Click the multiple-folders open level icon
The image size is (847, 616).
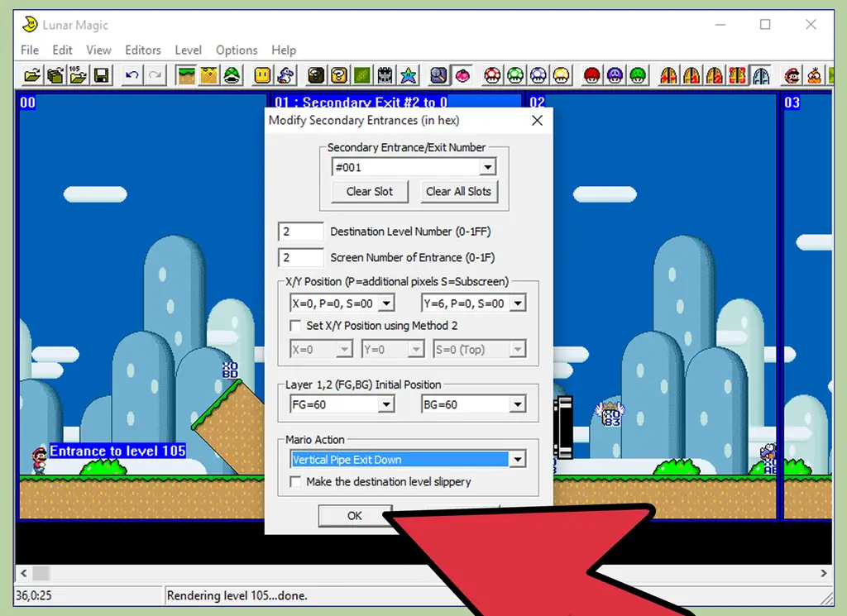pyautogui.click(x=55, y=75)
